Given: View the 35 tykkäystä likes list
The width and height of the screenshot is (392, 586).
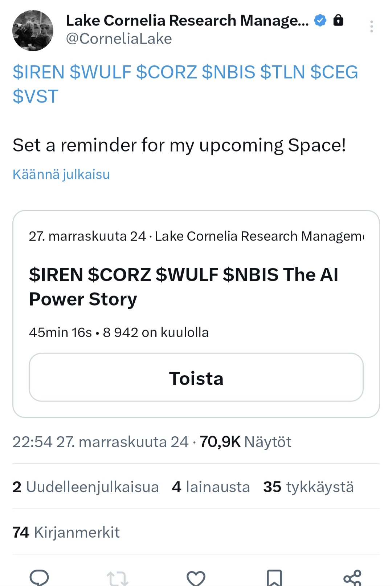Looking at the screenshot, I should point(308,487).
